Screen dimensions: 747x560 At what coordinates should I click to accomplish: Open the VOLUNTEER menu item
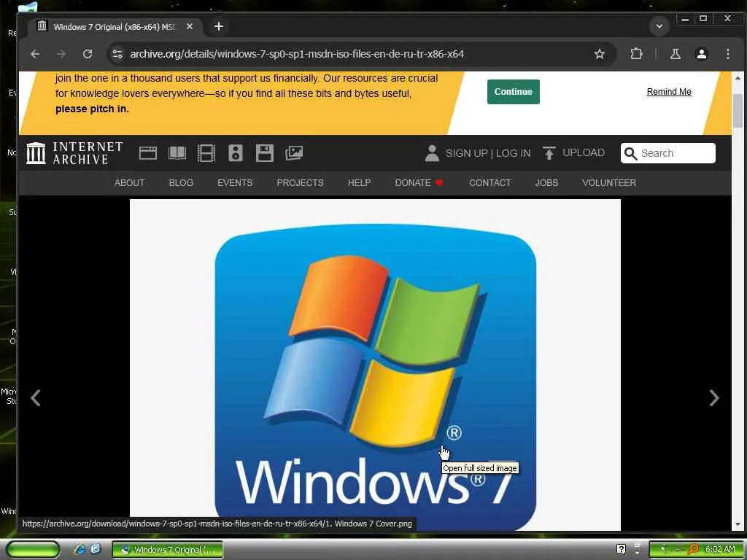(x=609, y=183)
